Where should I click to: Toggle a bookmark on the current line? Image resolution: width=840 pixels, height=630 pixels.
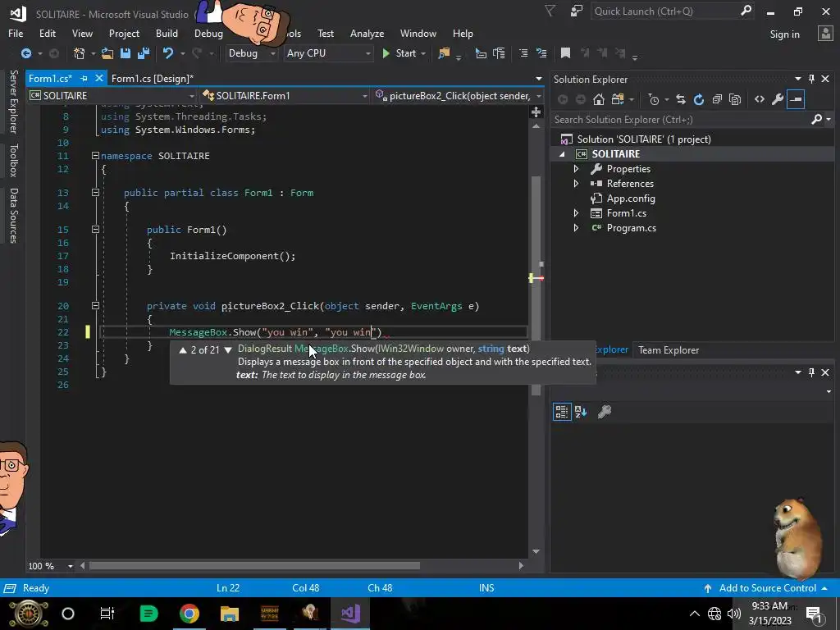565,53
